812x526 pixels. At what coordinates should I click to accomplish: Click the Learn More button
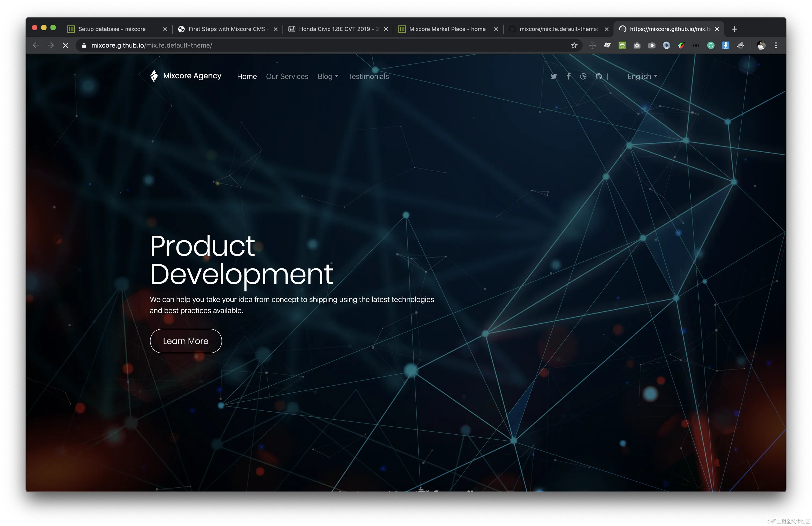(186, 341)
